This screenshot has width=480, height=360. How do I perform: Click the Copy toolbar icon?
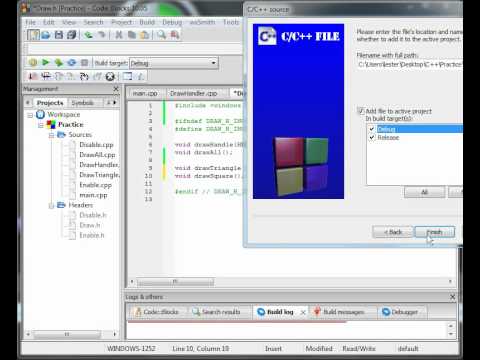(132, 35)
